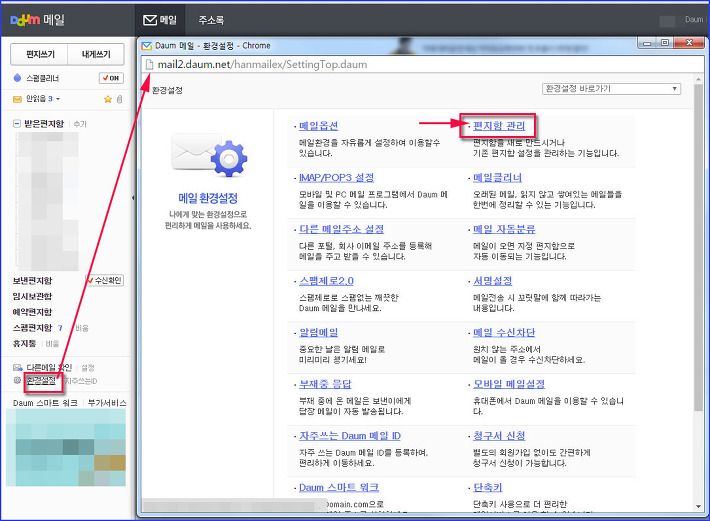
Task: Open 다른 메일주소 설정 link
Action: click(x=341, y=229)
